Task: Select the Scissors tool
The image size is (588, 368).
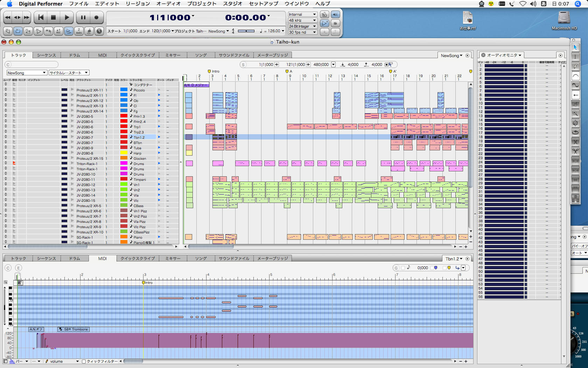Action: pos(575,151)
